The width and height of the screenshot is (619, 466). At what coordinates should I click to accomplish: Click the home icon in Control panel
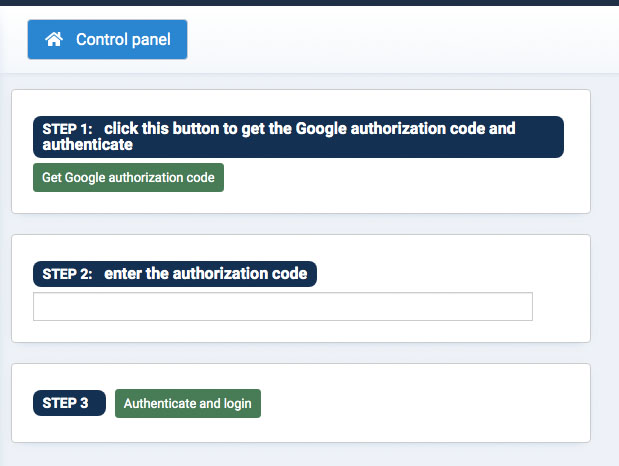[55, 40]
